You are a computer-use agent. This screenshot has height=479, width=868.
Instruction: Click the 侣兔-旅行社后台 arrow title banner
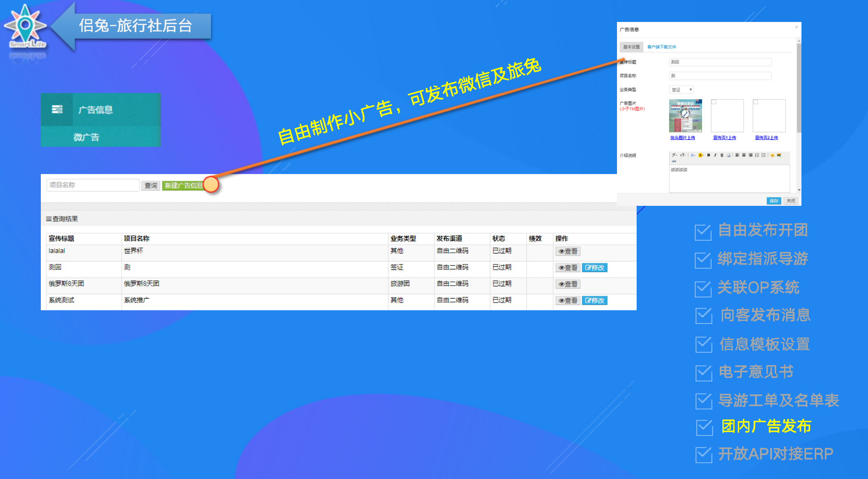click(x=131, y=26)
